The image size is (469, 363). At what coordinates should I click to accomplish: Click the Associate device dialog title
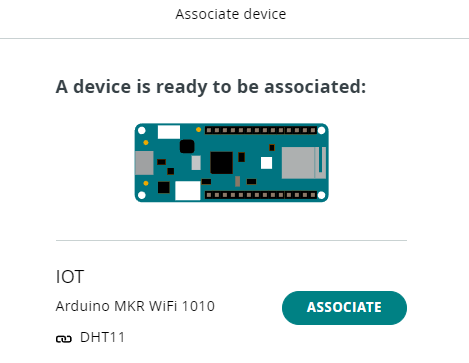231,14
